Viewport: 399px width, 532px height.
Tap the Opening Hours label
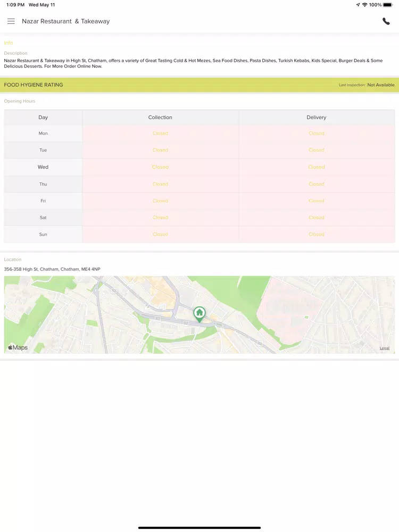20,101
